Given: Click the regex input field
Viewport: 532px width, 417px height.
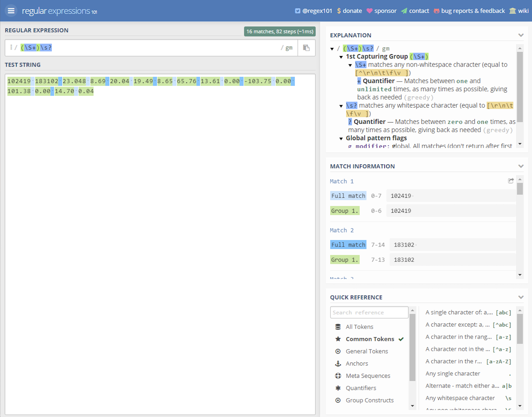Looking at the screenshot, I should click(x=150, y=48).
